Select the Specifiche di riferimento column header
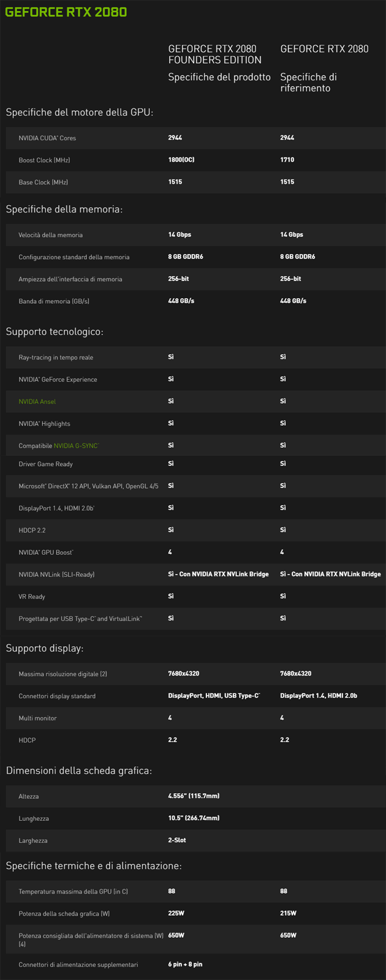 309,82
